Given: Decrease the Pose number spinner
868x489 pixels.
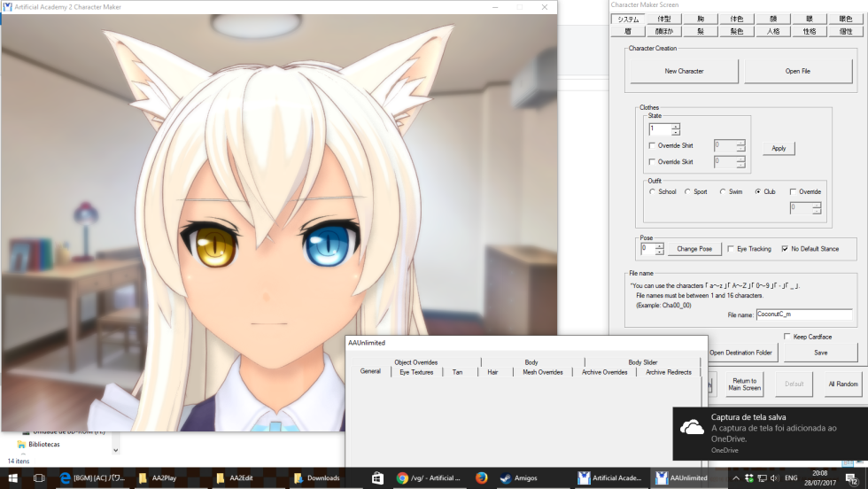Looking at the screenshot, I should point(659,252).
